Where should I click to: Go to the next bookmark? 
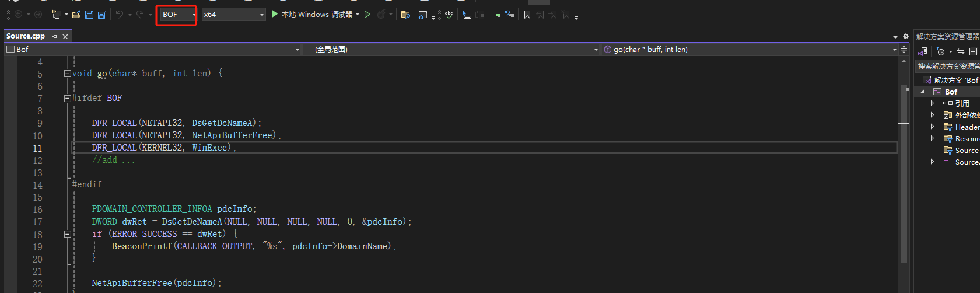point(553,15)
